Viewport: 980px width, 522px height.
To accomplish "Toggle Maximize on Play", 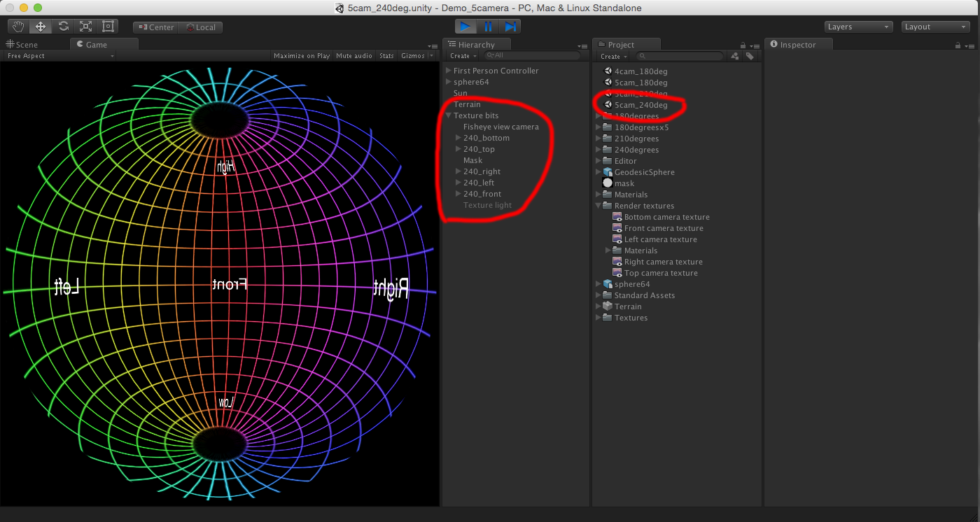I will (302, 56).
